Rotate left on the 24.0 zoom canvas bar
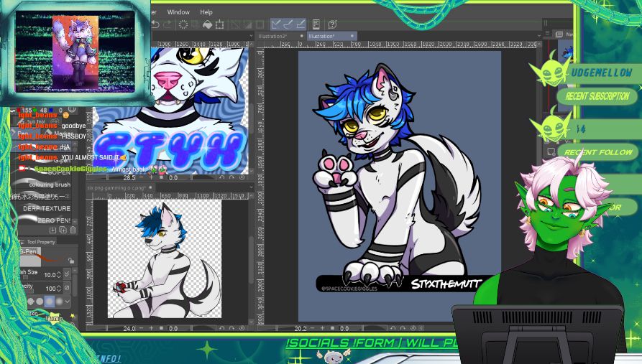This screenshot has height=364, width=642. 222,328
